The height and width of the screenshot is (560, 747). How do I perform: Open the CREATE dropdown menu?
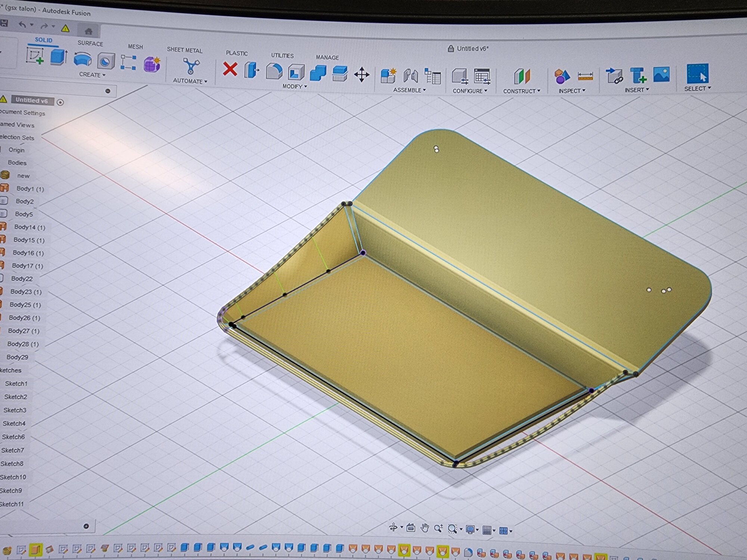point(92,75)
